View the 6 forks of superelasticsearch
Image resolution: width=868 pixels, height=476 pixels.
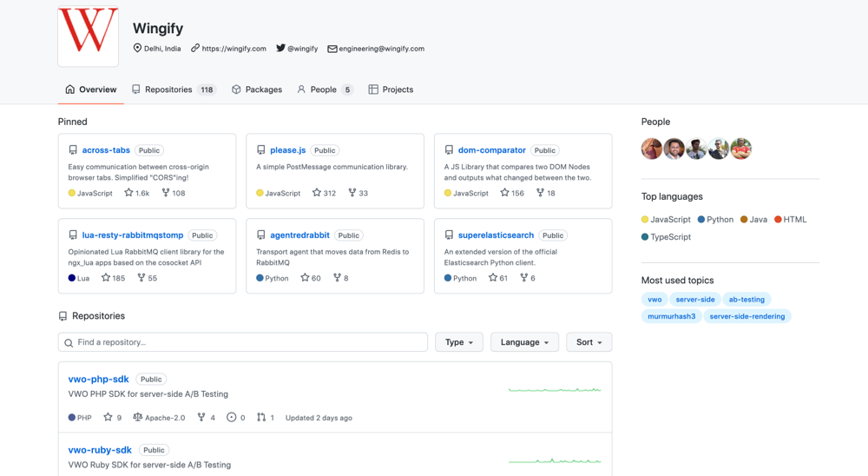pyautogui.click(x=528, y=278)
